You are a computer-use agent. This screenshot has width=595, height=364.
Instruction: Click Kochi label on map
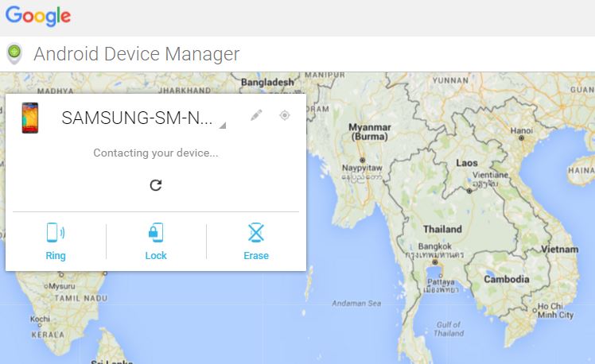41,319
